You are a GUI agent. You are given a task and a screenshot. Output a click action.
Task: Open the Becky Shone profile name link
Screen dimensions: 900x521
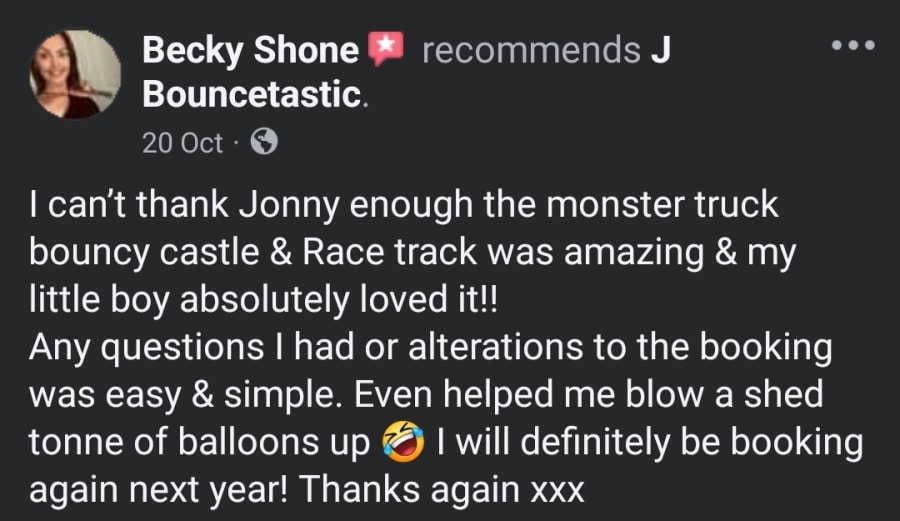(x=250, y=49)
